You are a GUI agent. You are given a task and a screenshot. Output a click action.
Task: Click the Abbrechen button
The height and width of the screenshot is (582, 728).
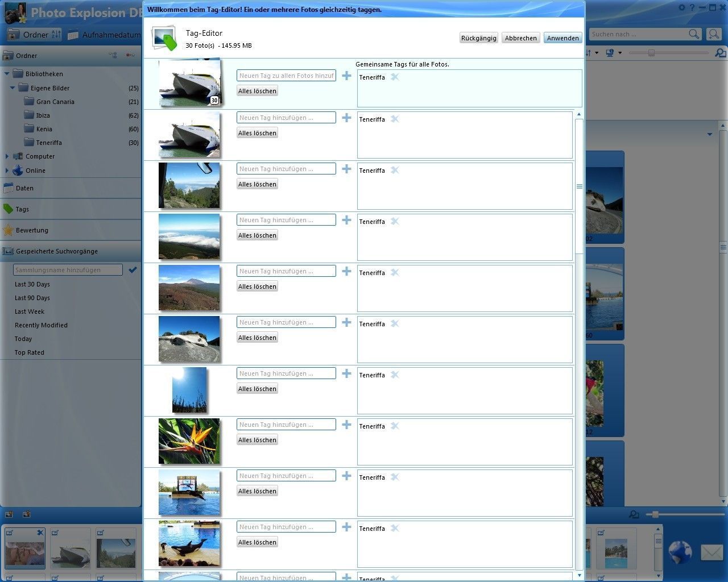click(520, 38)
